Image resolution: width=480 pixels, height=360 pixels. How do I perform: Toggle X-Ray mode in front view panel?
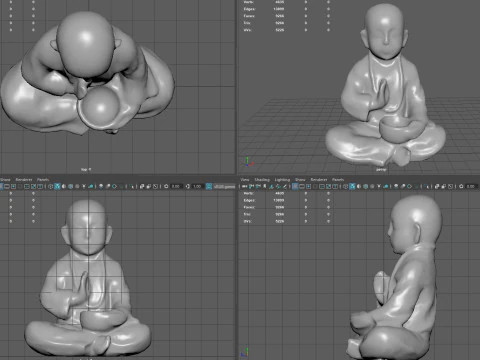(x=142, y=186)
